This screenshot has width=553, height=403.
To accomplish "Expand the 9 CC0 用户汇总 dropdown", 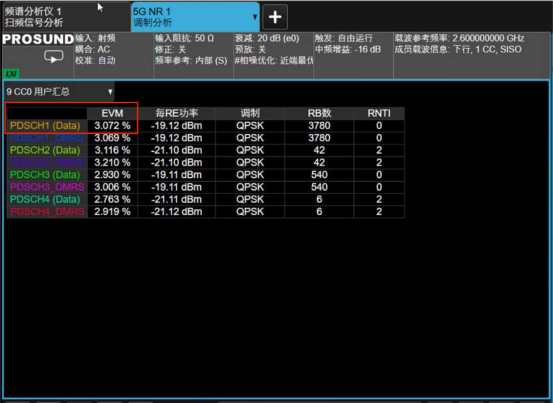I will pyautogui.click(x=59, y=92).
